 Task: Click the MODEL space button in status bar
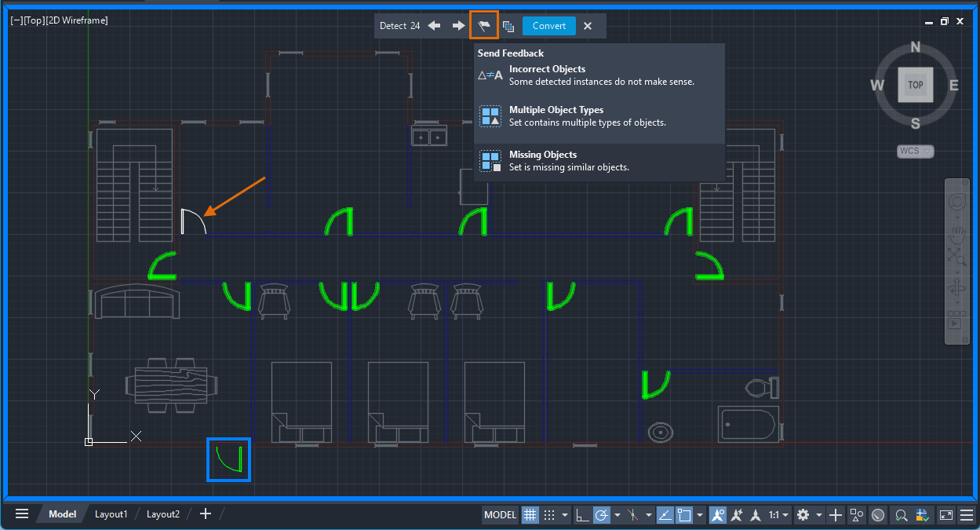(500, 515)
